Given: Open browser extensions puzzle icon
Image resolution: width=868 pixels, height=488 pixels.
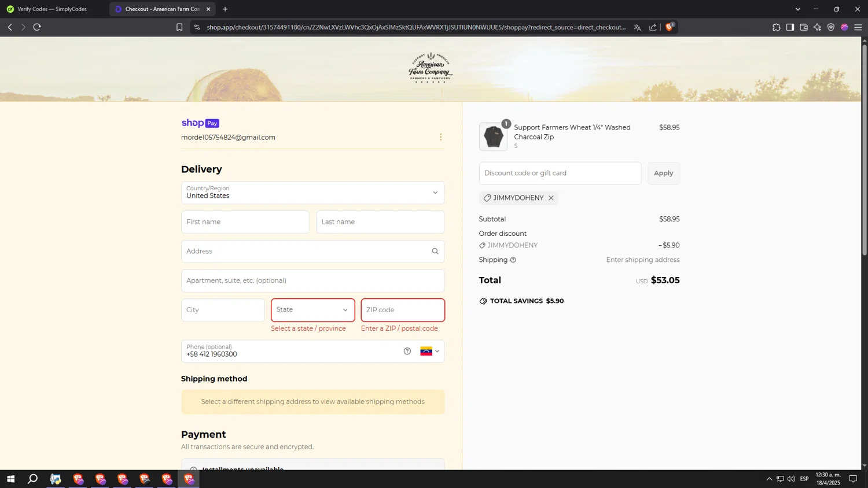Looking at the screenshot, I should (776, 27).
